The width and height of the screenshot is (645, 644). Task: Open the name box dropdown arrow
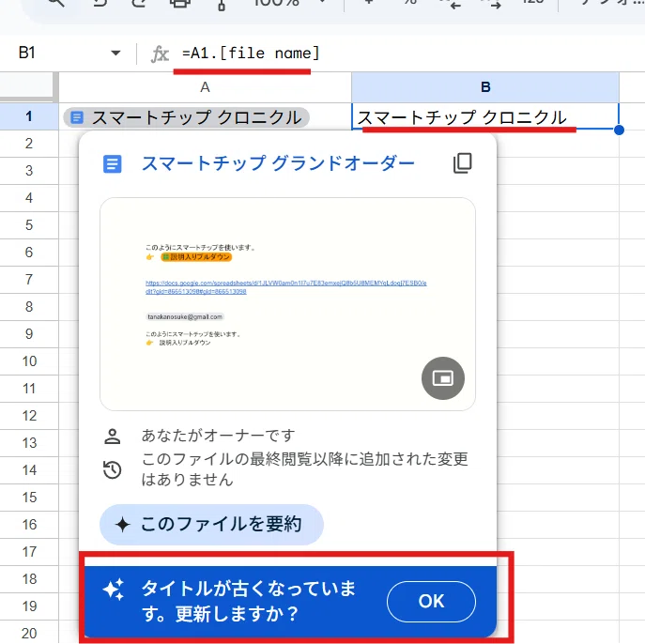[116, 53]
